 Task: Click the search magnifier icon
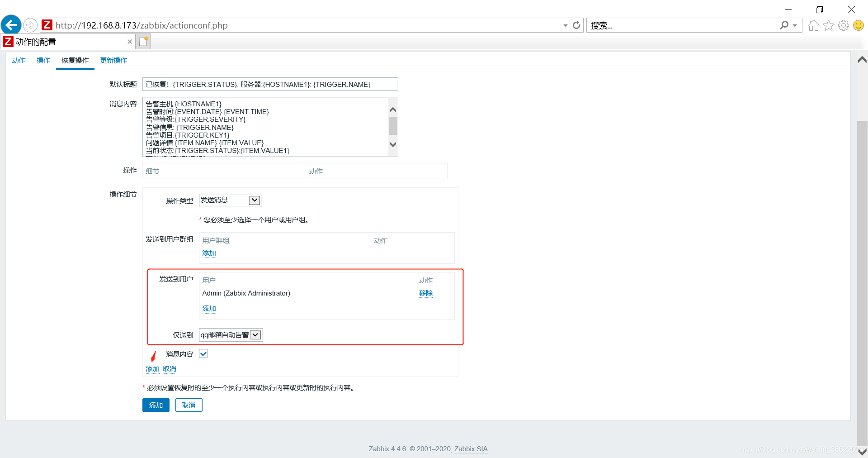pyautogui.click(x=784, y=25)
